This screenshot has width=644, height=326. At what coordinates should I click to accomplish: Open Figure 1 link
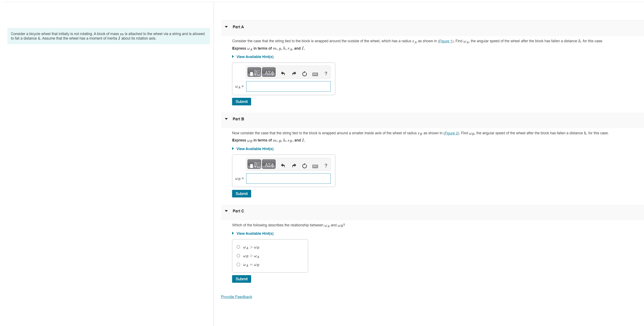pos(445,41)
